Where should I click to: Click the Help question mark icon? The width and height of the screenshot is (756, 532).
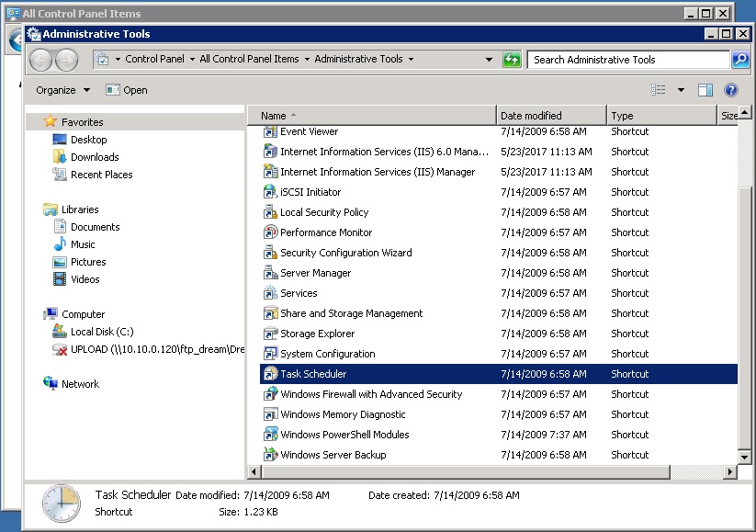(731, 90)
